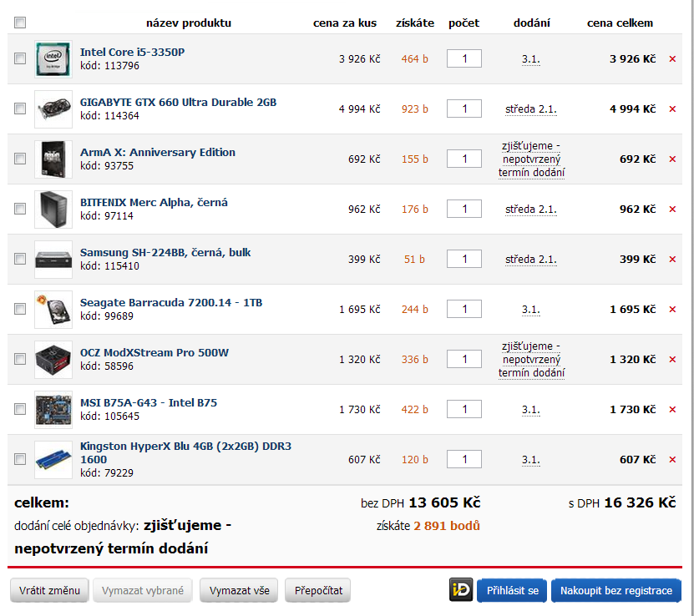Click Nakoupit bez registrace button

click(x=616, y=590)
